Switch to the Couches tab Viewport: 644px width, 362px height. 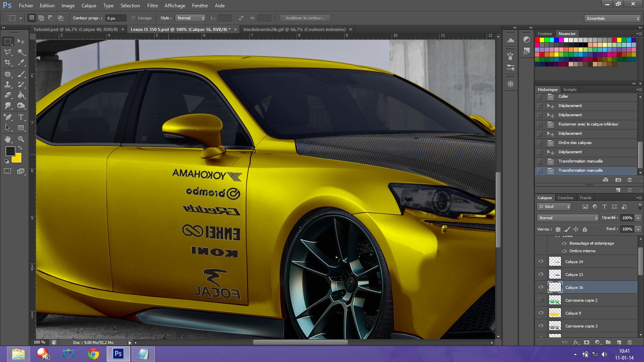coord(565,197)
